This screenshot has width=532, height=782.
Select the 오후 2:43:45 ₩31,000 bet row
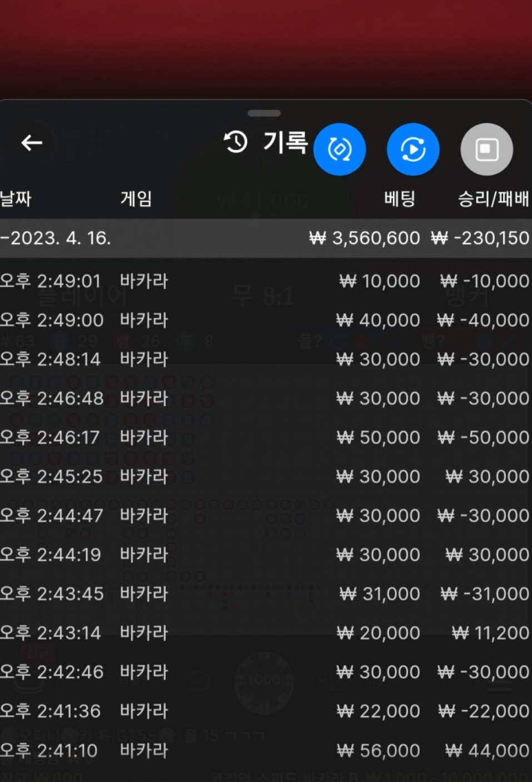tap(265, 594)
